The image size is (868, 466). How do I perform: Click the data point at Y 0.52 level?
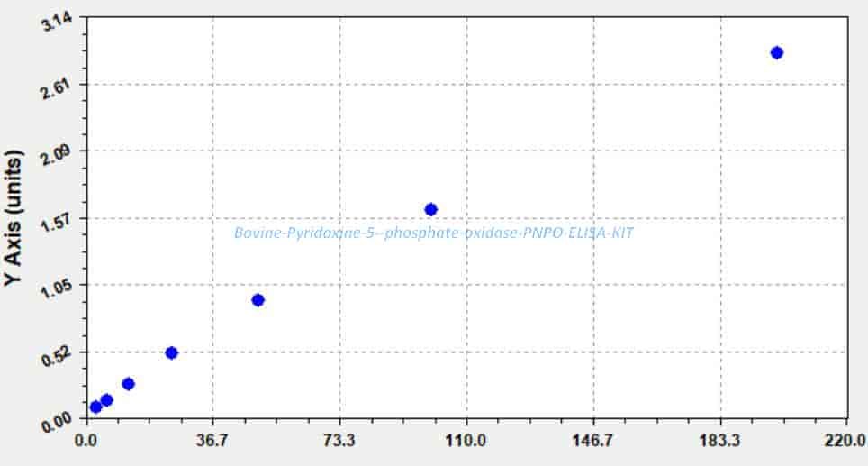pos(171,353)
